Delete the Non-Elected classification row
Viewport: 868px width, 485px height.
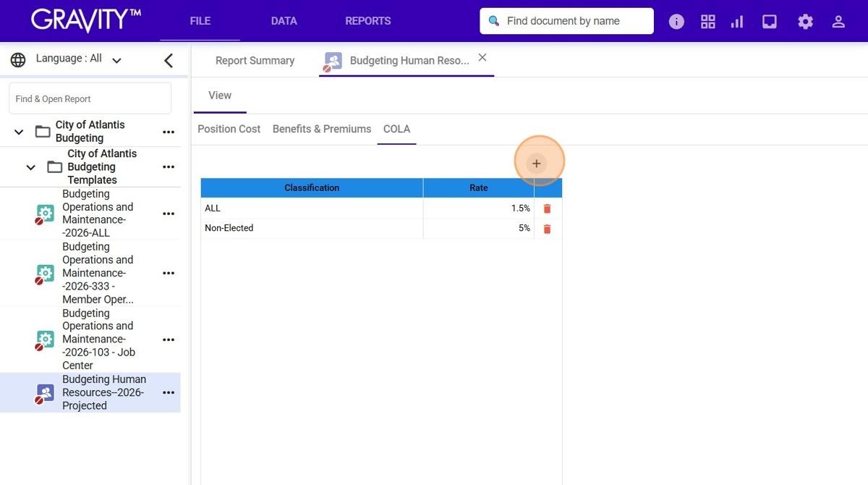pyautogui.click(x=547, y=229)
